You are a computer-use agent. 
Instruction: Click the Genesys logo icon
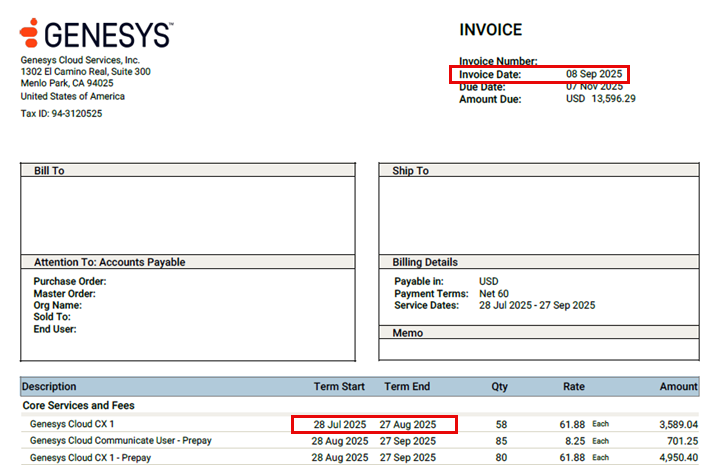(29, 33)
